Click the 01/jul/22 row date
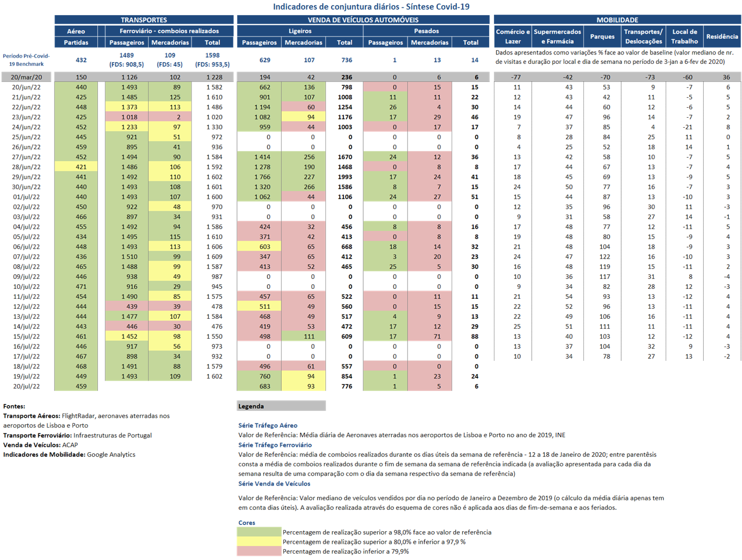The height and width of the screenshot is (560, 742). [26, 197]
